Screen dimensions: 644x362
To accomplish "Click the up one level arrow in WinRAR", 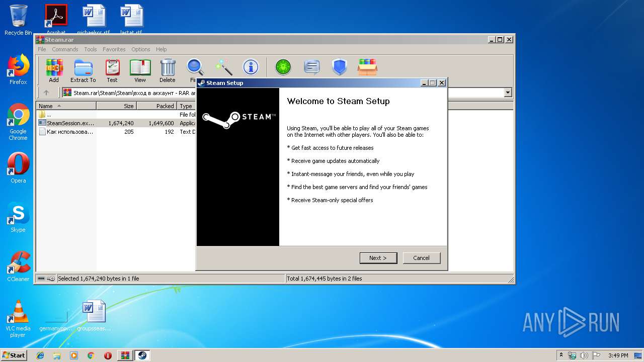I will pos(46,93).
